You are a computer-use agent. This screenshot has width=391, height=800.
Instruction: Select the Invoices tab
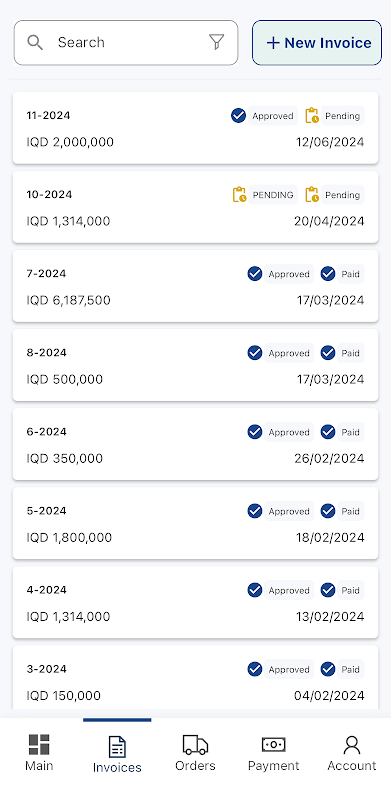coord(117,754)
